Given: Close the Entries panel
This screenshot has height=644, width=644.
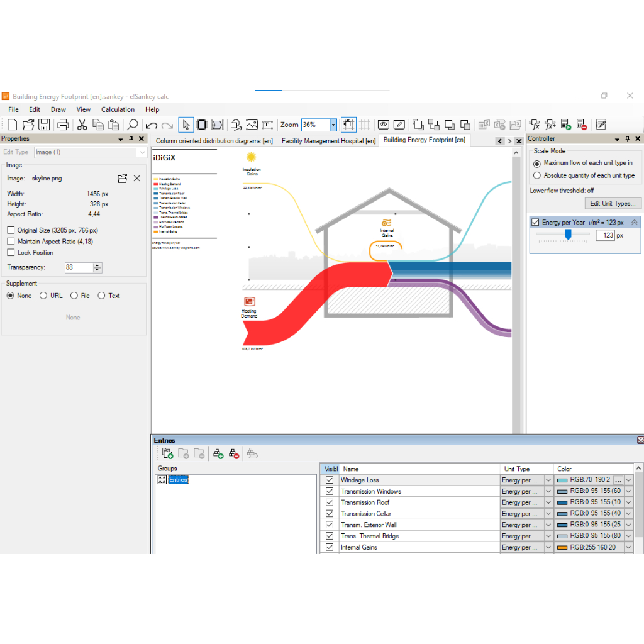Looking at the screenshot, I should tap(640, 440).
